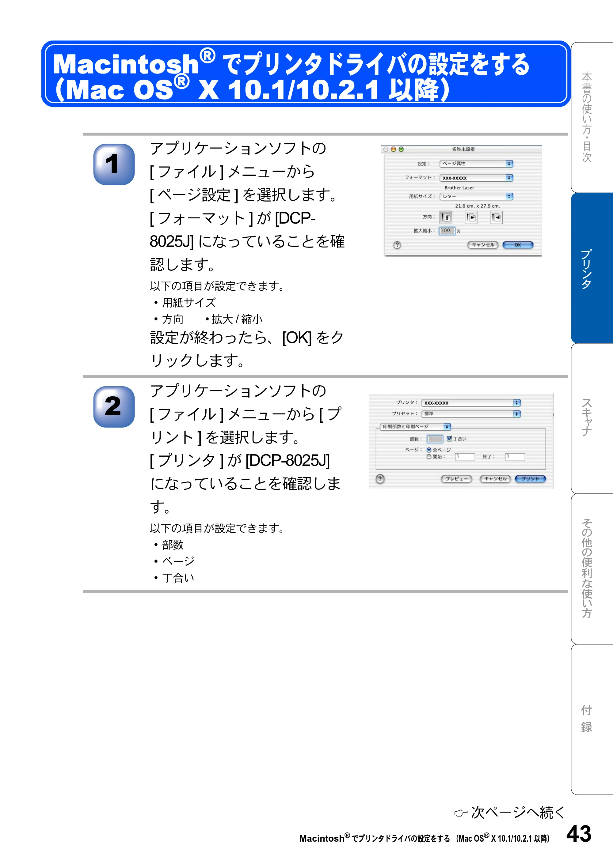Screen dimensions: 613x868
Task: Switch to 本書の使い方・目次 side tab
Action: point(592,118)
